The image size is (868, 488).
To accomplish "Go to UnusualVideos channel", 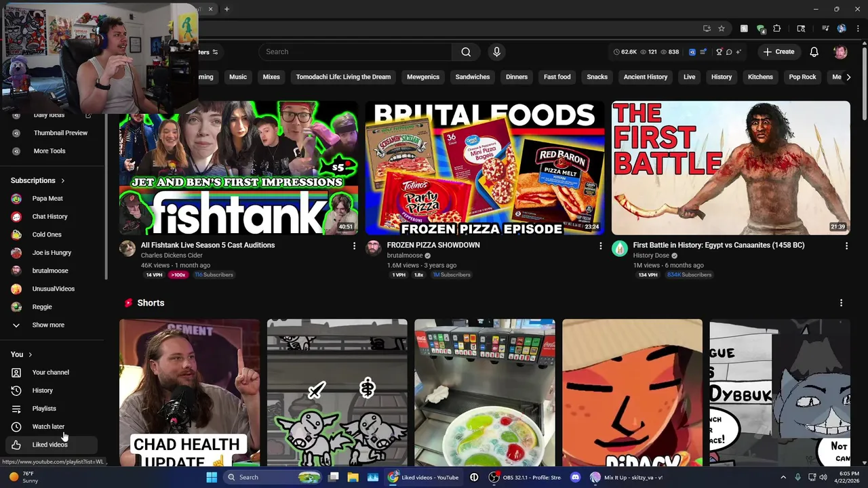I will [53, 289].
